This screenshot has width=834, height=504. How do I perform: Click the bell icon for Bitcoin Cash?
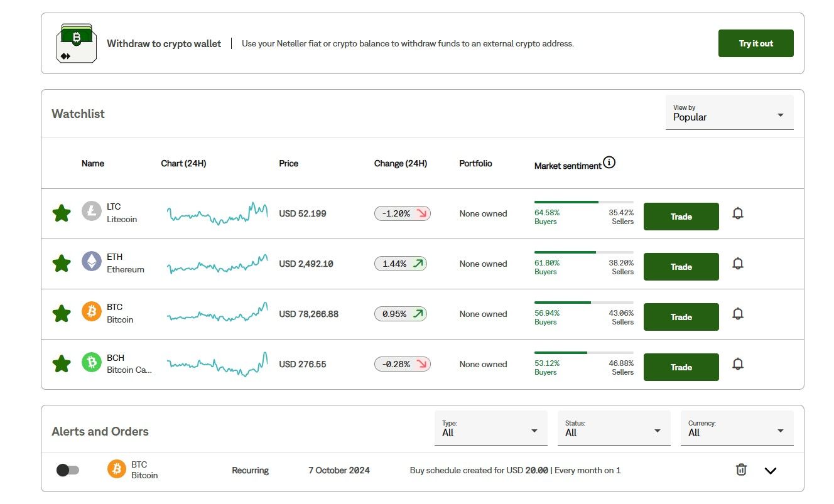738,364
